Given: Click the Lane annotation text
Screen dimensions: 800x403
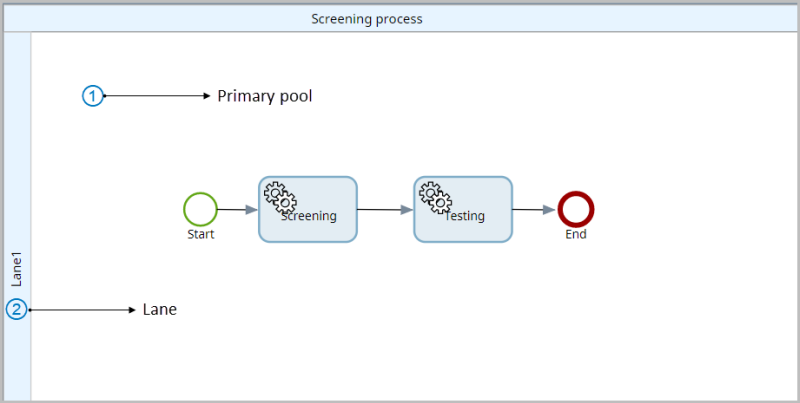Looking at the screenshot, I should (x=160, y=310).
